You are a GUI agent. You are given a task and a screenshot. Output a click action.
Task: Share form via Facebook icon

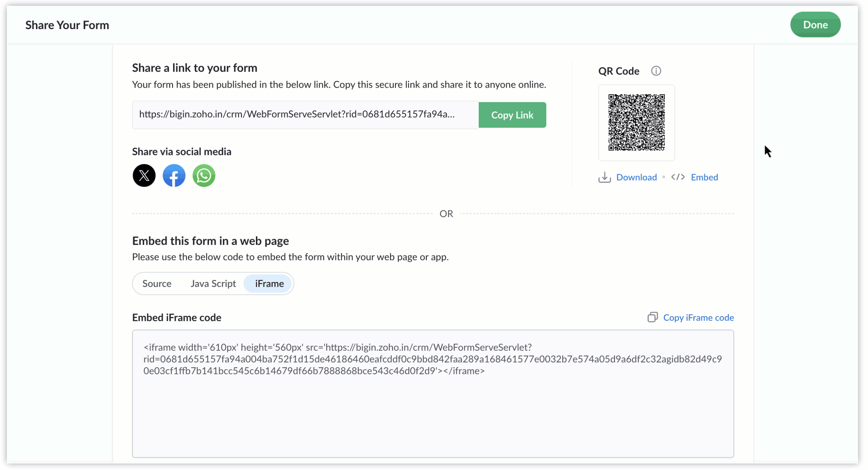[174, 176]
